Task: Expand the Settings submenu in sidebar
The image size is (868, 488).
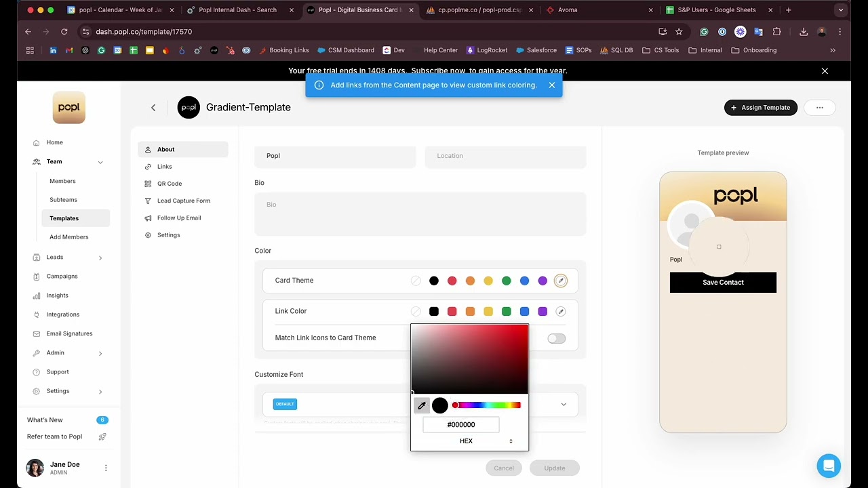Action: 100,391
